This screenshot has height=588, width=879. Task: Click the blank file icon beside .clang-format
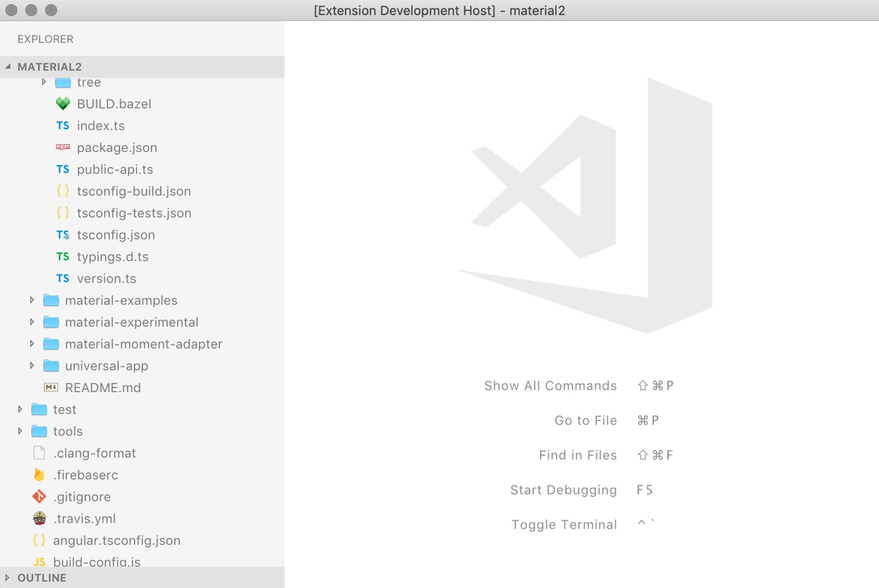(39, 453)
